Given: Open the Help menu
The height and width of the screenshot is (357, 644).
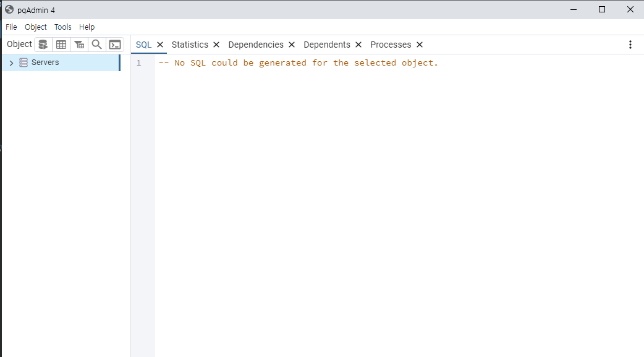Looking at the screenshot, I should pyautogui.click(x=87, y=27).
